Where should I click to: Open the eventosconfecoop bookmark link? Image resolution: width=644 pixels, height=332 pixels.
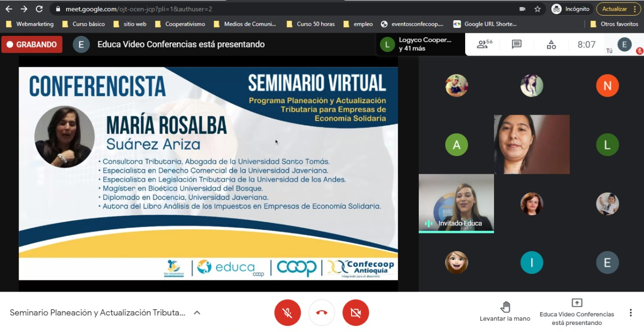(x=412, y=24)
